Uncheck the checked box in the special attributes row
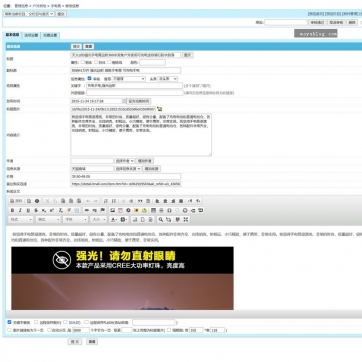This screenshot has height=362, width=362. 89,79
